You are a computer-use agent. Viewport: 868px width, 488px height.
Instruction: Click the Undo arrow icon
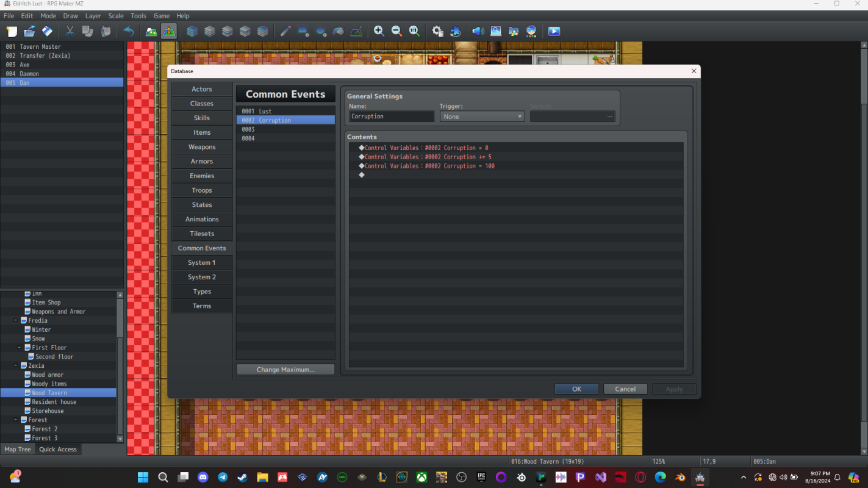click(128, 31)
